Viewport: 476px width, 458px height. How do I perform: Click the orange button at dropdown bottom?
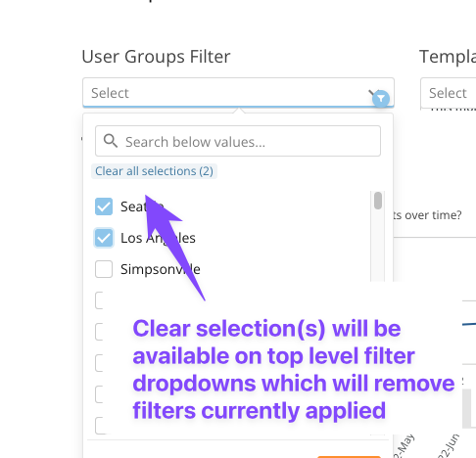(349, 457)
